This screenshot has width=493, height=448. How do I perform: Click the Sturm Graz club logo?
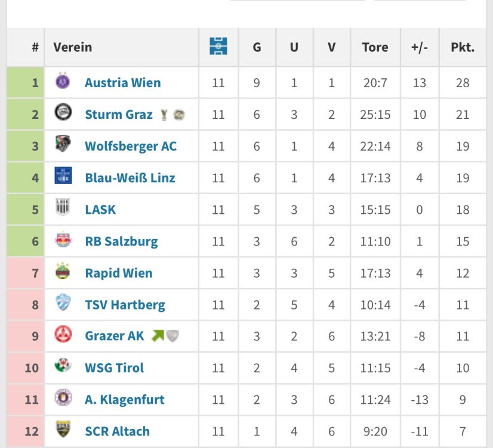click(x=63, y=113)
